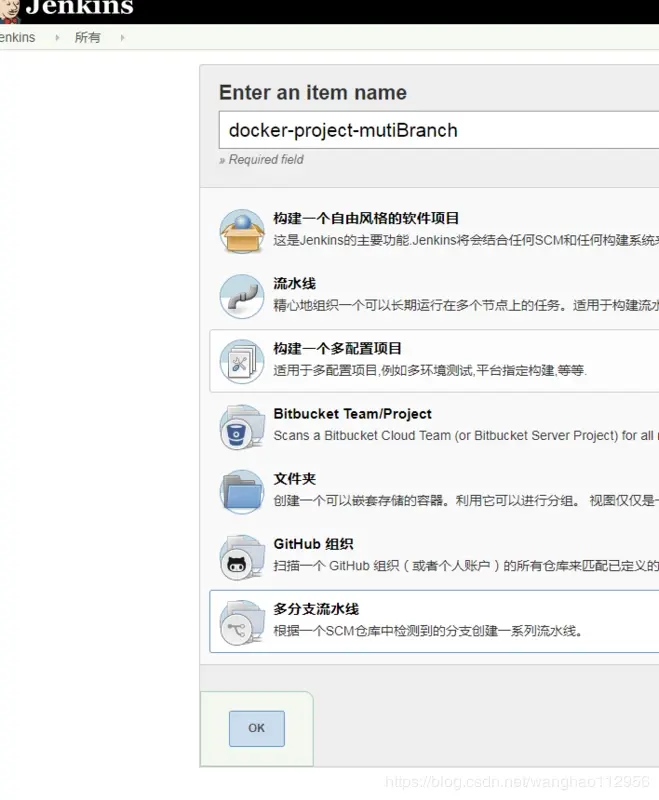
Task: Click the Jenkins header title
Action: 80,8
